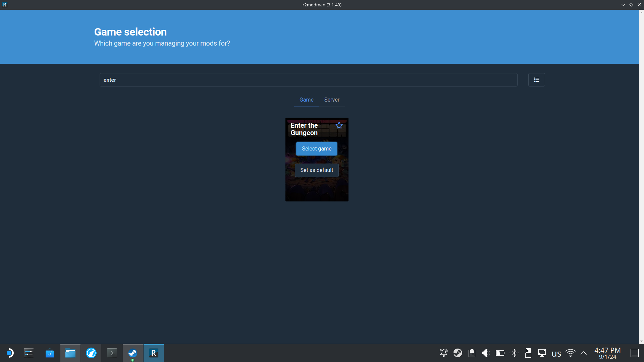Open the clock and calendar showing 4:47 PM
644x362 pixels.
(607, 353)
